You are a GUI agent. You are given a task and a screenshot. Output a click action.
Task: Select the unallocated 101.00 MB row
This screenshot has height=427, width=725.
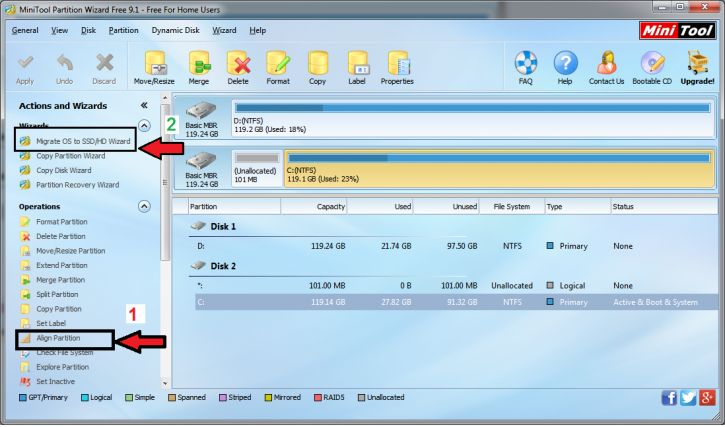click(x=453, y=286)
